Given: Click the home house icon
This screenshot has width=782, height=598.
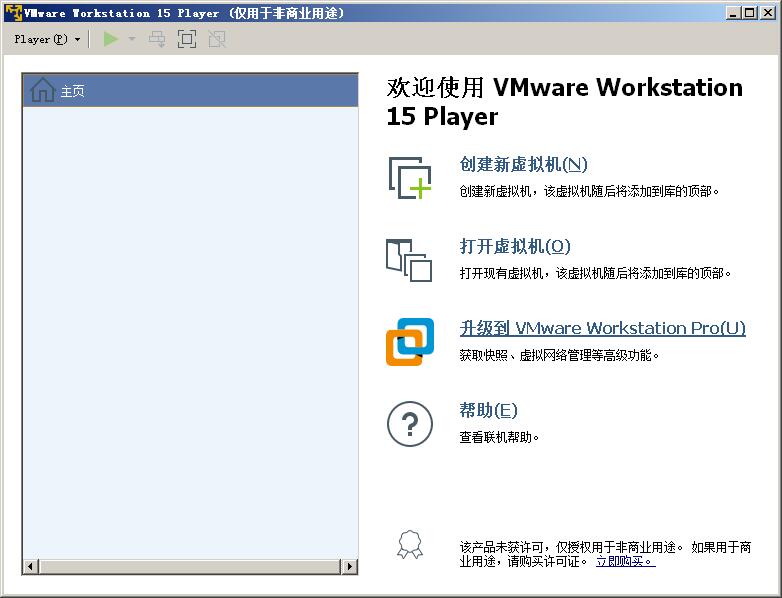Looking at the screenshot, I should point(42,90).
